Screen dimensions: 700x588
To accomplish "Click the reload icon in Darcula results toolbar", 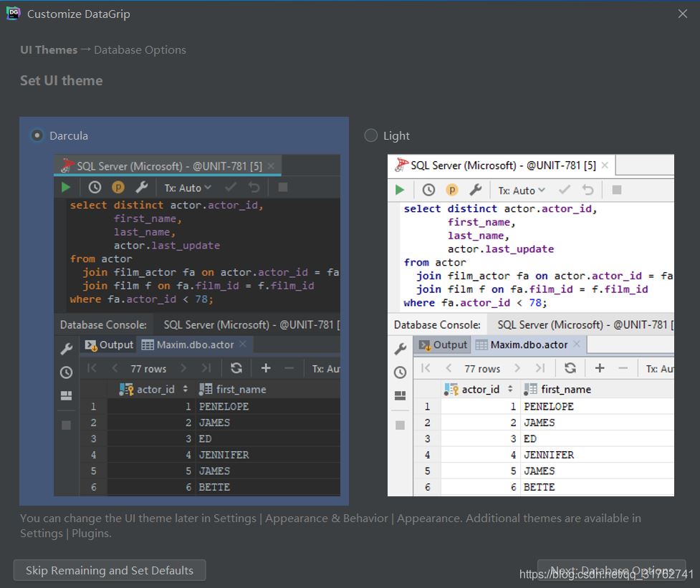I will [236, 368].
